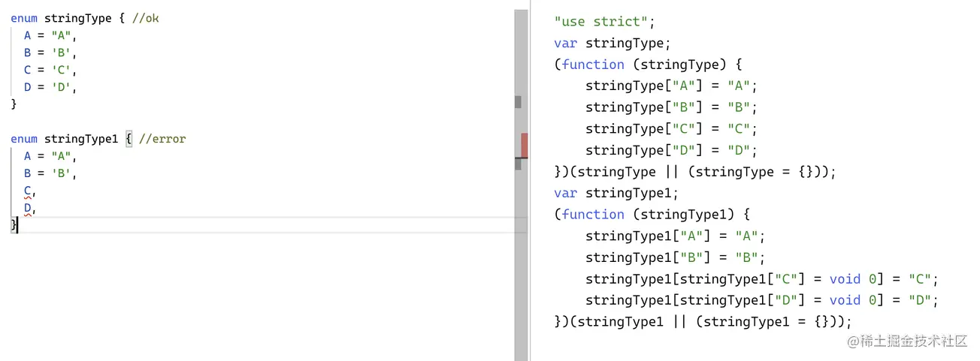Click stringType1["B"] = "B"; output line
980x361 pixels.
pyautogui.click(x=675, y=257)
